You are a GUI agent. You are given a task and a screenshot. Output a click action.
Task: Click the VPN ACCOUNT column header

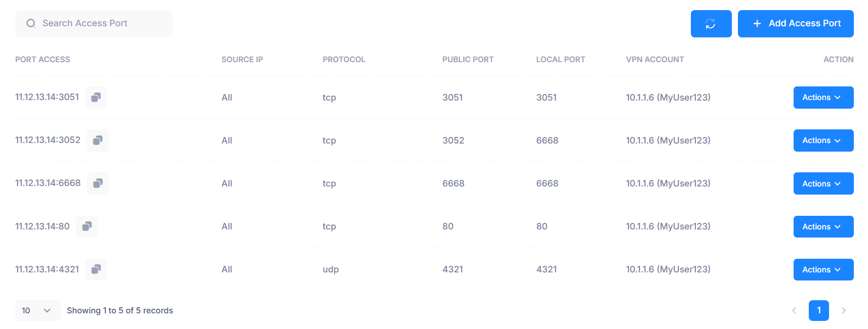coord(655,59)
